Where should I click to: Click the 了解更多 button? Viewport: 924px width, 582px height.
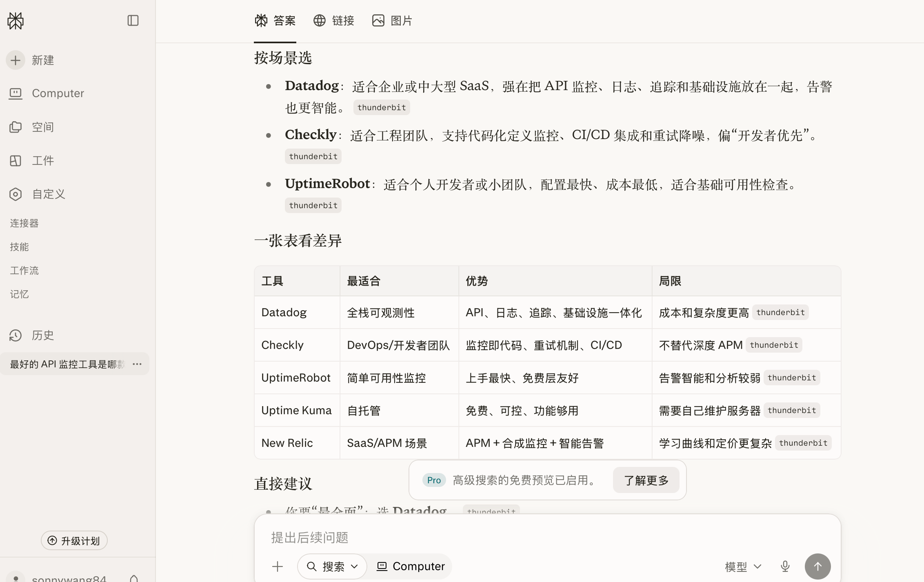point(646,480)
